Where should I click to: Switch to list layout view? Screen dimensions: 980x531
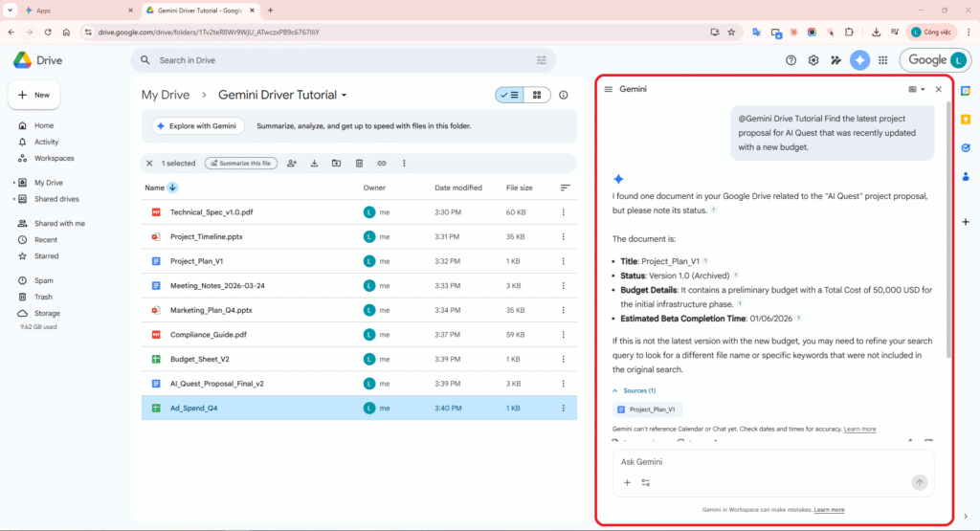point(509,95)
